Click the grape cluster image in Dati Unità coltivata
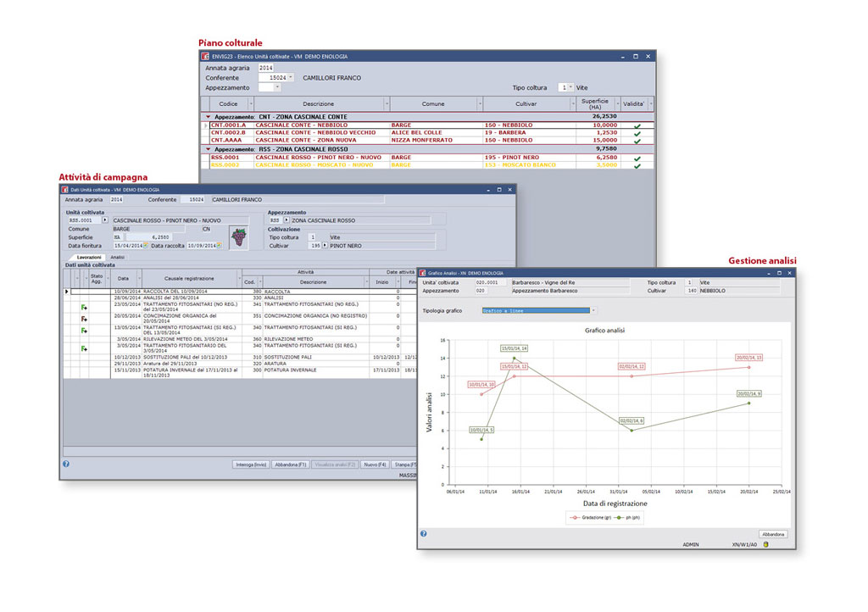Screen dimensions: 868x612 pos(238,237)
